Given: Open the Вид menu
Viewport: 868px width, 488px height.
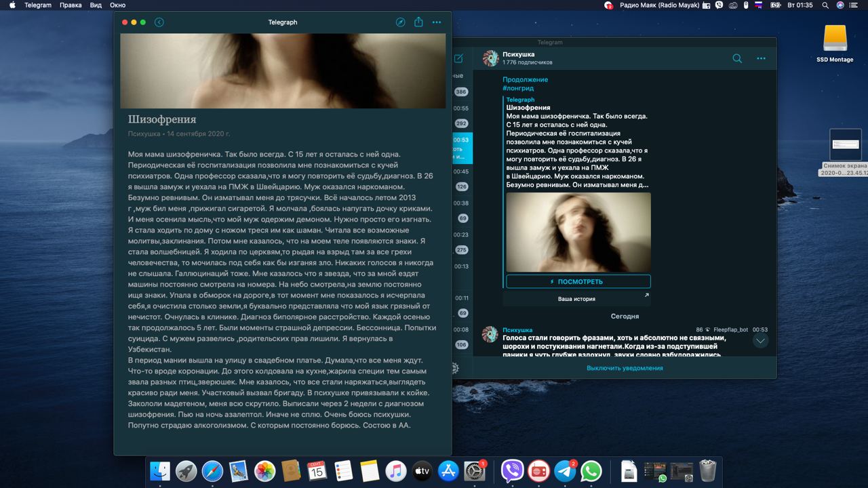Looking at the screenshot, I should [96, 5].
